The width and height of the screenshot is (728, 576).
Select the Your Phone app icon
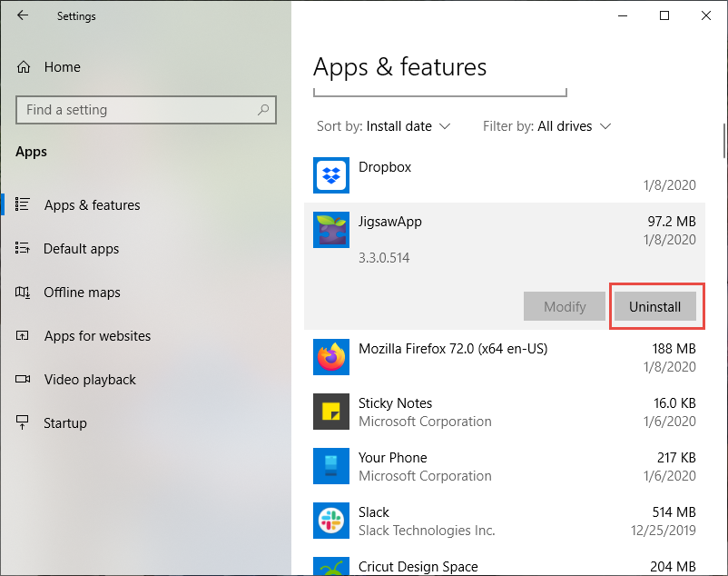point(331,466)
